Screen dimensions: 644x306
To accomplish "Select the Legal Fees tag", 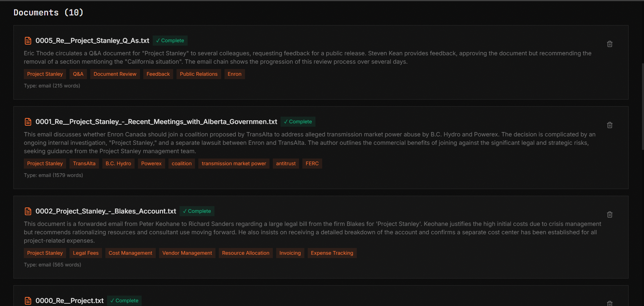I will point(86,253).
